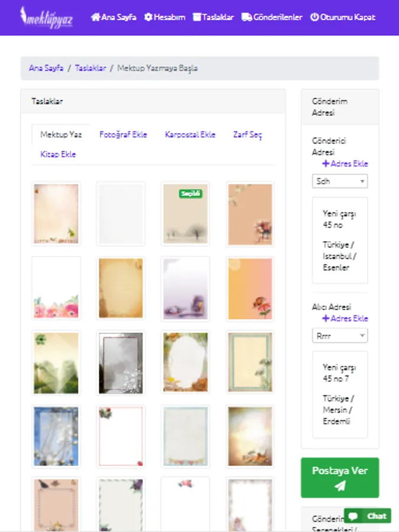The height and width of the screenshot is (532, 399).
Task: View Gönderilenler with the truck icon
Action: tap(271, 17)
